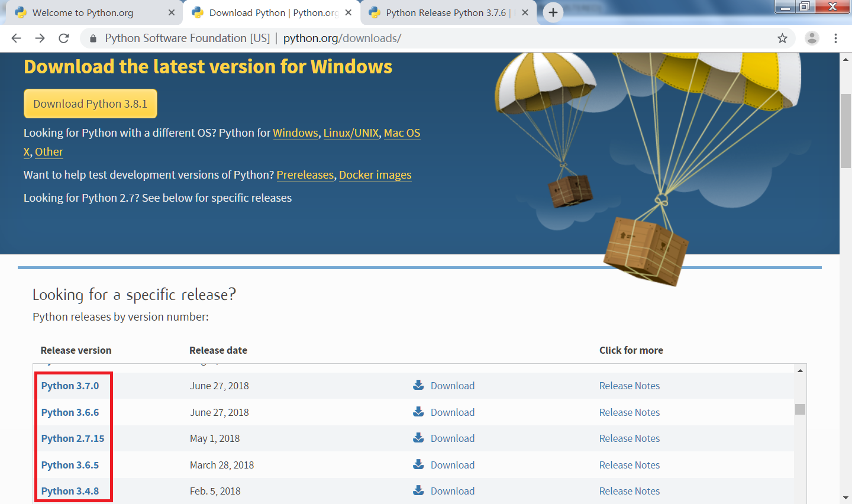Open the Windows downloads link
The height and width of the screenshot is (504, 852).
[x=295, y=133]
